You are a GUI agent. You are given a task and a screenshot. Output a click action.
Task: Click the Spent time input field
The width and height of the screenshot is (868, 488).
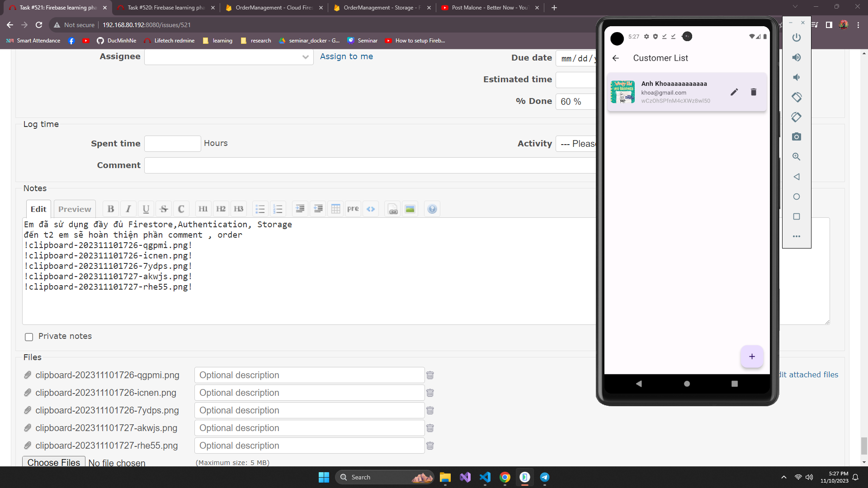[172, 144]
